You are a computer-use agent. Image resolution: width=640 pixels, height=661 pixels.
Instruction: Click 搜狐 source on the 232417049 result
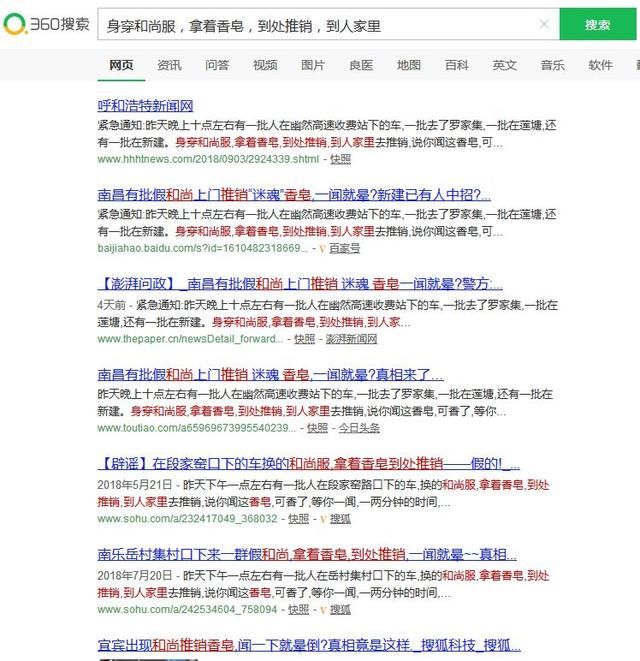pos(340,519)
